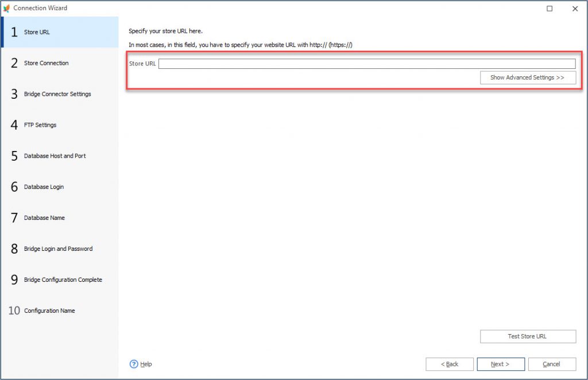This screenshot has width=588, height=380.
Task: Click the Store URL input field
Action: pos(367,63)
